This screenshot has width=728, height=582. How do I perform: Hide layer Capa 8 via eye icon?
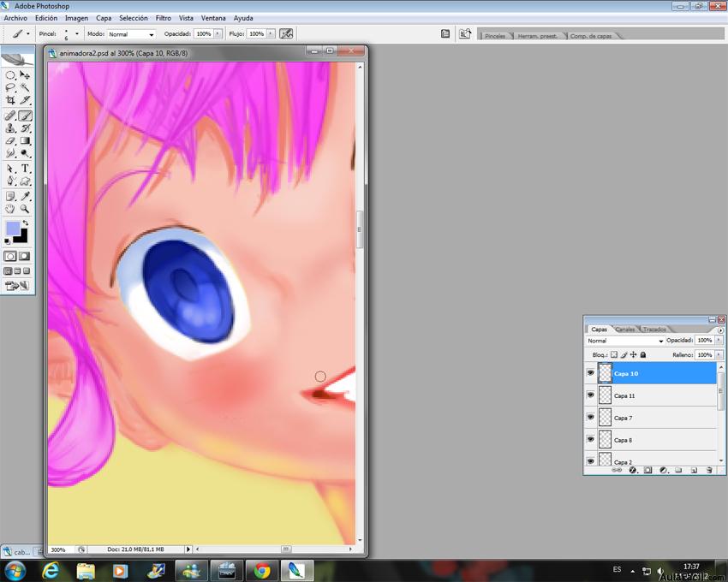coord(591,439)
